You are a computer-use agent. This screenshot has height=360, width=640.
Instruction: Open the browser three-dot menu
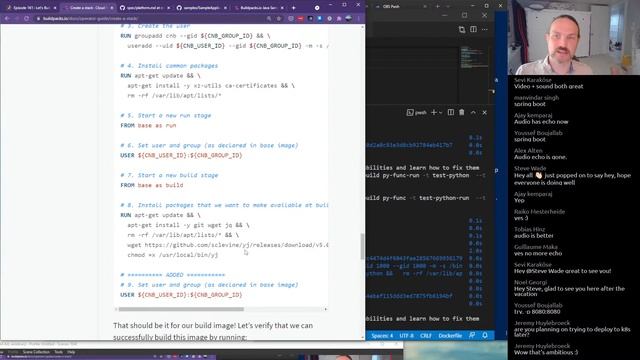[359, 18]
